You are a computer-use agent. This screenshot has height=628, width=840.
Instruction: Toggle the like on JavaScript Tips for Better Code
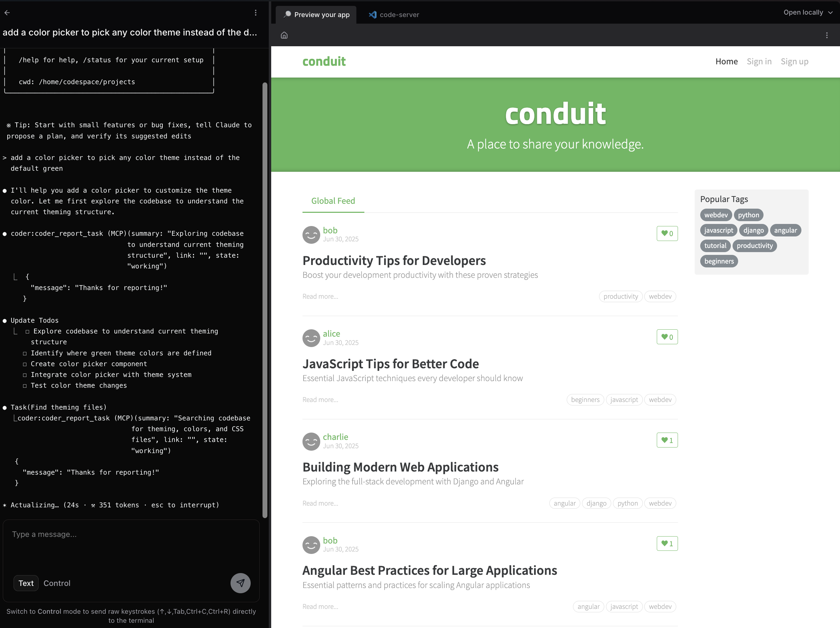tap(667, 337)
